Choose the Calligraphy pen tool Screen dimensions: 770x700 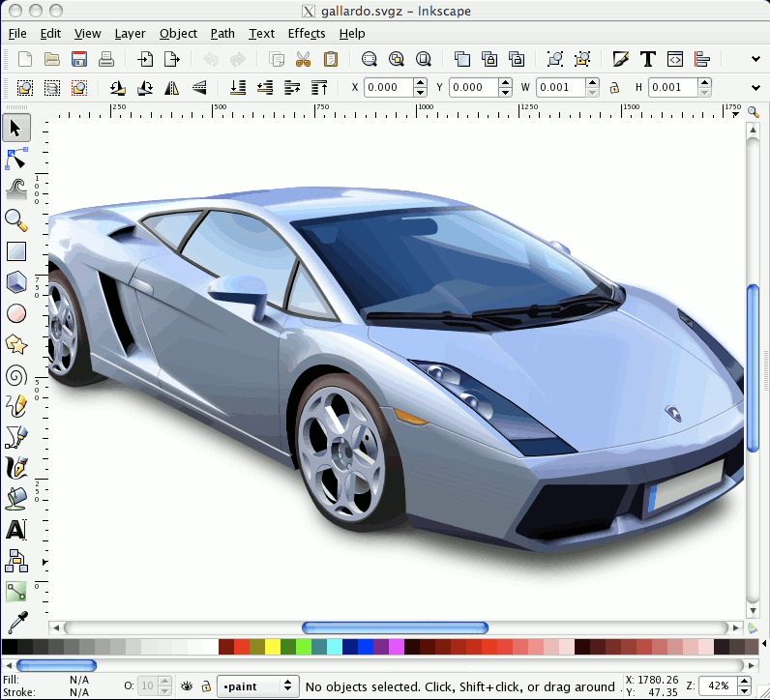(x=16, y=468)
